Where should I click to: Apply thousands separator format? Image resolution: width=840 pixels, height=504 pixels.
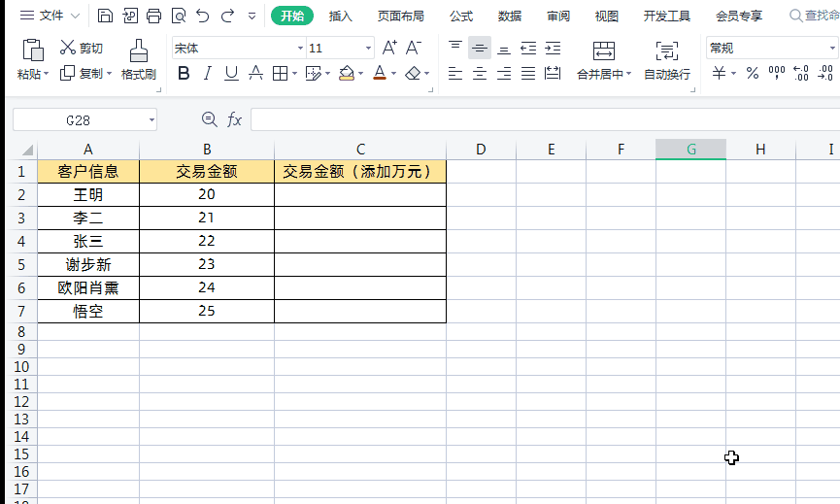click(776, 73)
